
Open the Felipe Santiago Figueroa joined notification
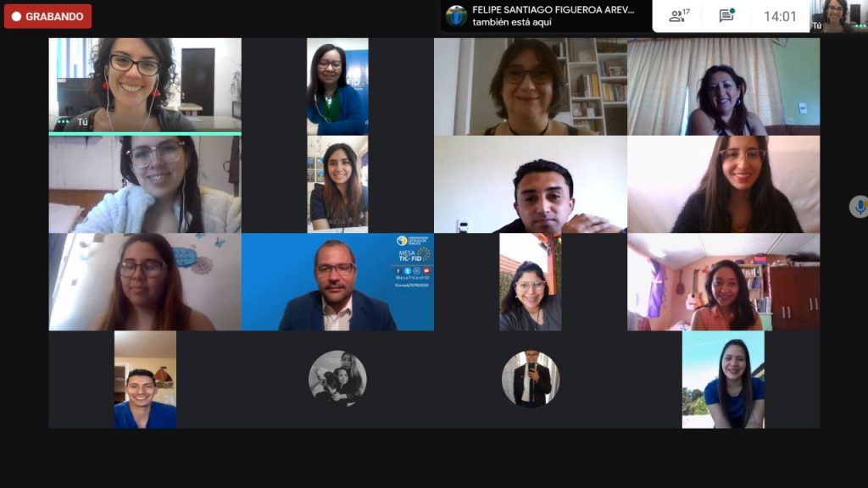point(546,16)
